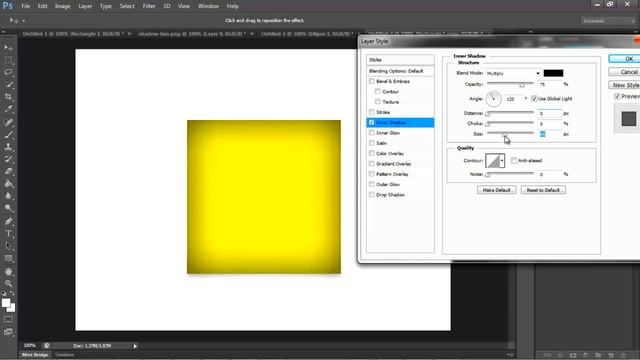Click the Opacity slider track
This screenshot has width=640, height=360.
pos(510,84)
